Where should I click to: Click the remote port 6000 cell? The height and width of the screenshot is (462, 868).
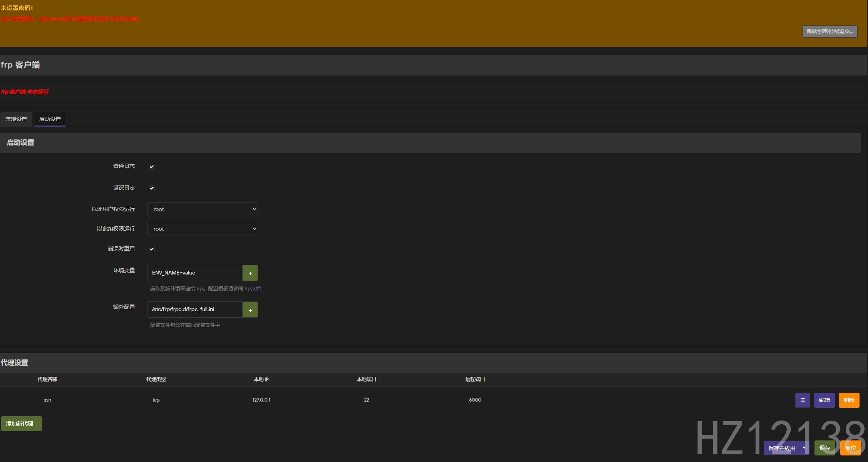tap(475, 400)
